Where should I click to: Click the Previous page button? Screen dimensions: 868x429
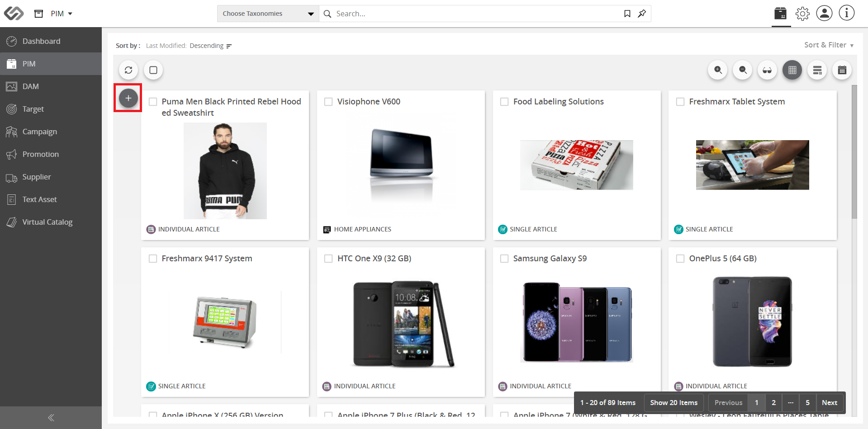tap(728, 402)
